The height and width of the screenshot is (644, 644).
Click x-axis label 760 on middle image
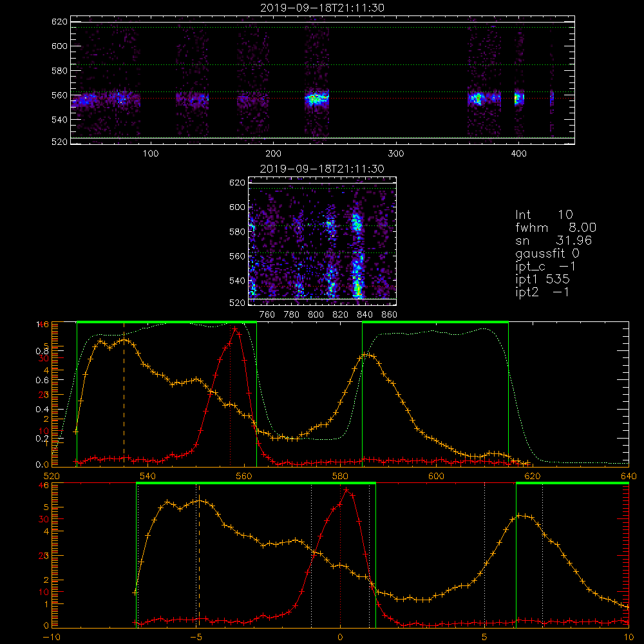267,315
